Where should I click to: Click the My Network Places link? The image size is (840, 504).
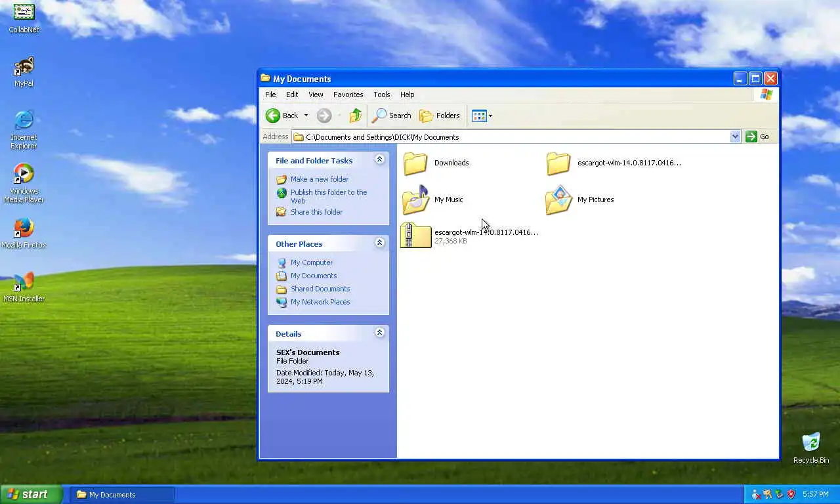[x=320, y=302]
